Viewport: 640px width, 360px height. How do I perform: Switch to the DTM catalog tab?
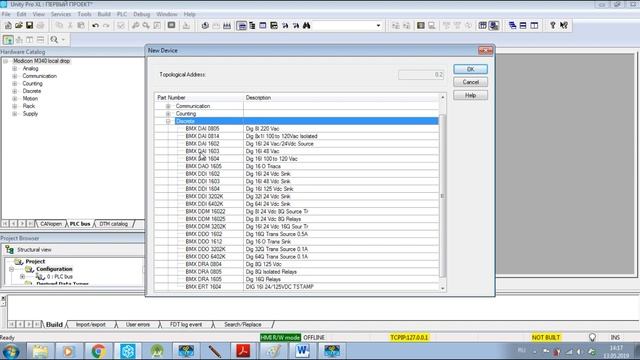pos(113,224)
